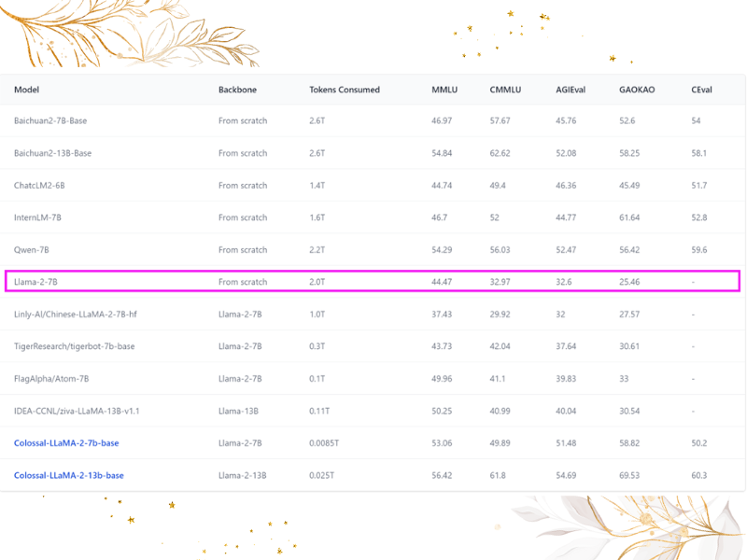Select the GAOKAO column header

point(637,90)
